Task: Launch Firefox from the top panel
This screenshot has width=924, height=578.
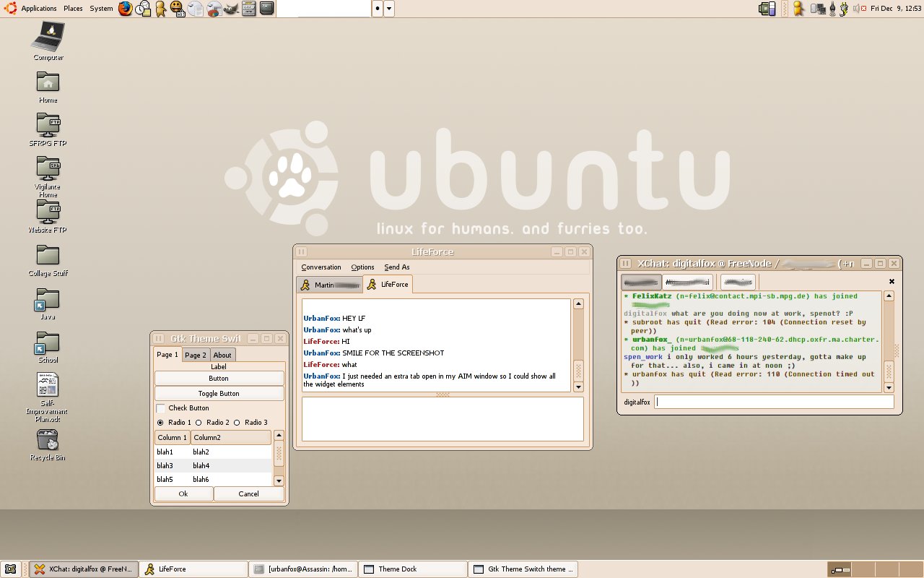Action: [x=126, y=9]
